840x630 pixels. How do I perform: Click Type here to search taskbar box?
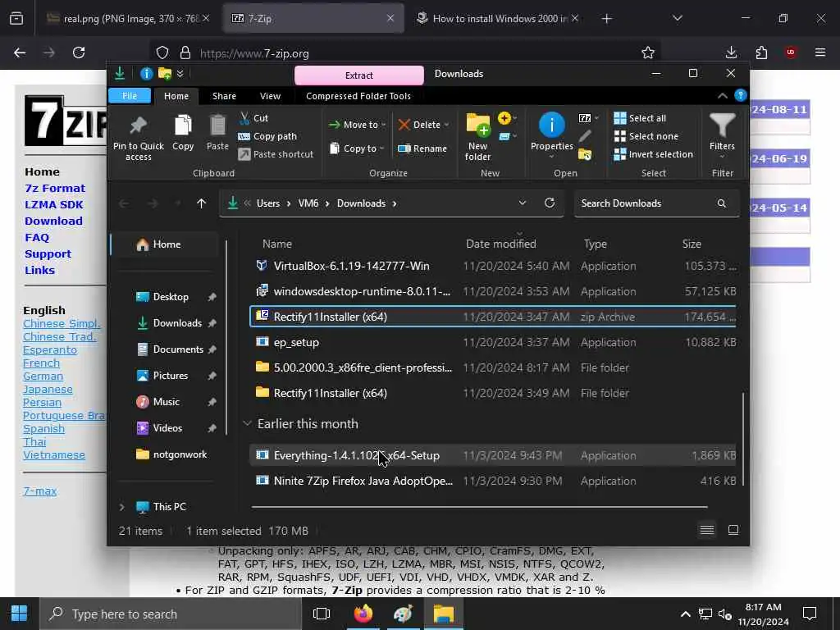click(171, 614)
